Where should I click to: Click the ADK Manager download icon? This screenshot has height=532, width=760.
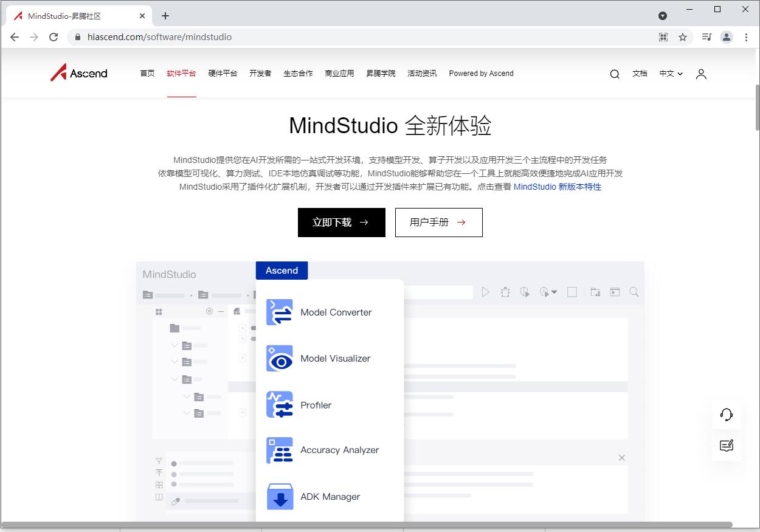coord(280,497)
